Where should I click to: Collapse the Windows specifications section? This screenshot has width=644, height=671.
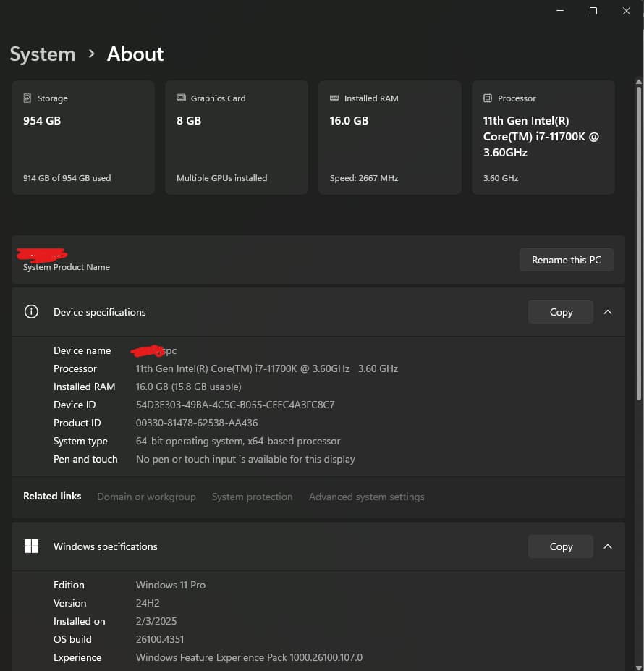click(x=608, y=546)
